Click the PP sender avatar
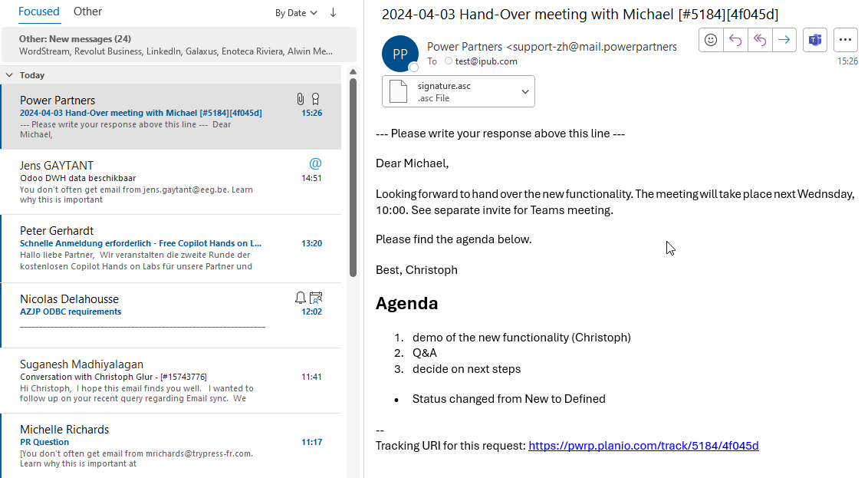Viewport: 868px width, 478px height. click(x=400, y=54)
